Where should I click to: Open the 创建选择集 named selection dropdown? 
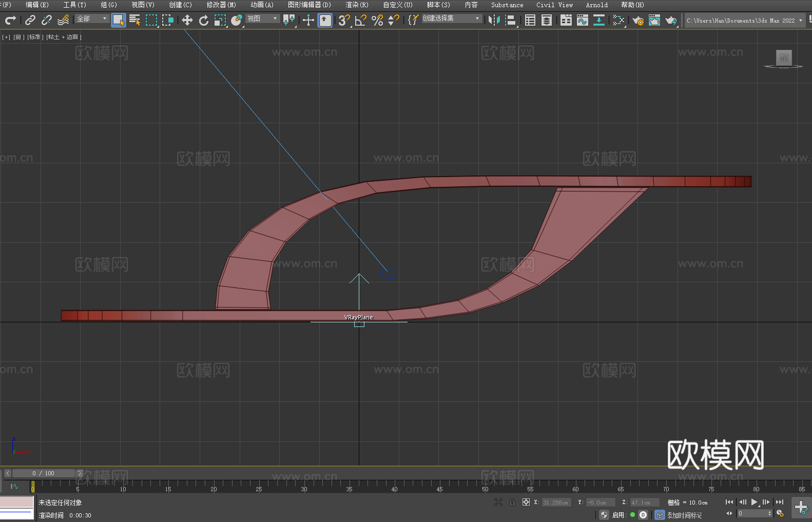(452, 18)
